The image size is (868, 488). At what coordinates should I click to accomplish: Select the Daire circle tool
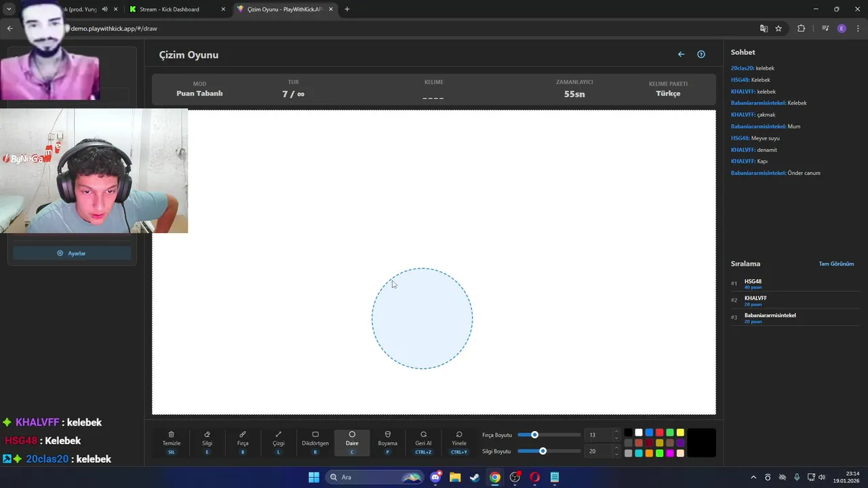[352, 443]
